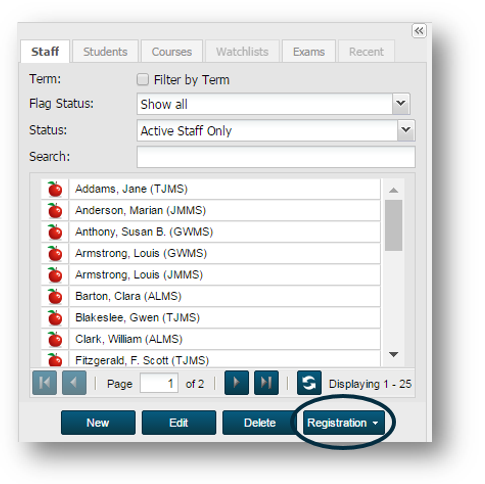This screenshot has width=485, height=484.
Task: Switch to the Courses tab
Action: tap(172, 52)
